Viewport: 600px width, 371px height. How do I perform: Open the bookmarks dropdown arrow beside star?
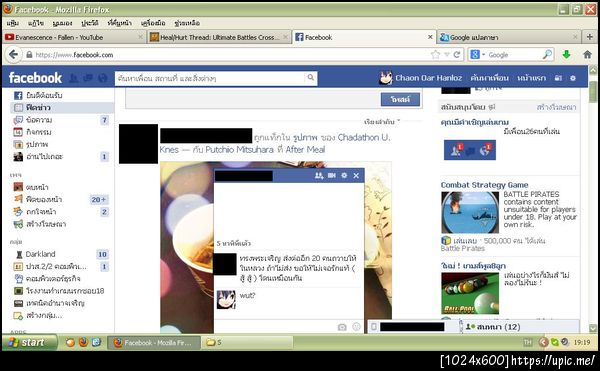[x=446, y=55]
